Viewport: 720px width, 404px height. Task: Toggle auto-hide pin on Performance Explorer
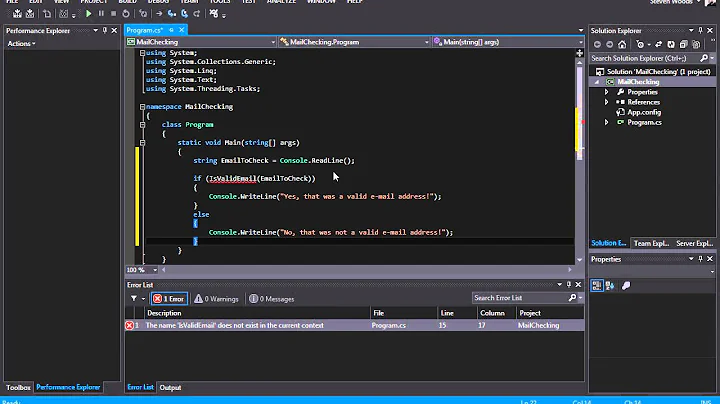[105, 31]
